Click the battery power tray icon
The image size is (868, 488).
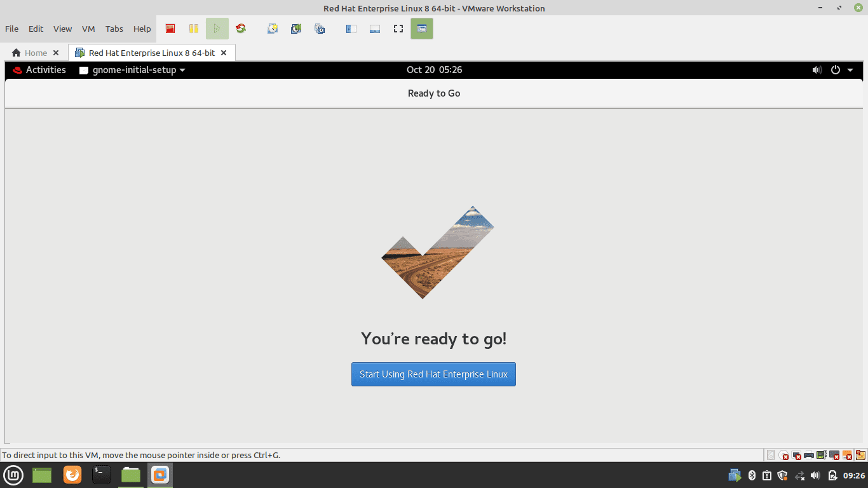832,475
